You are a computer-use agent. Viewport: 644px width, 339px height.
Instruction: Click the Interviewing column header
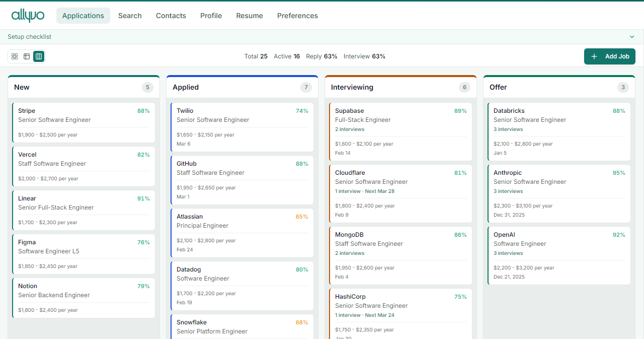400,87
